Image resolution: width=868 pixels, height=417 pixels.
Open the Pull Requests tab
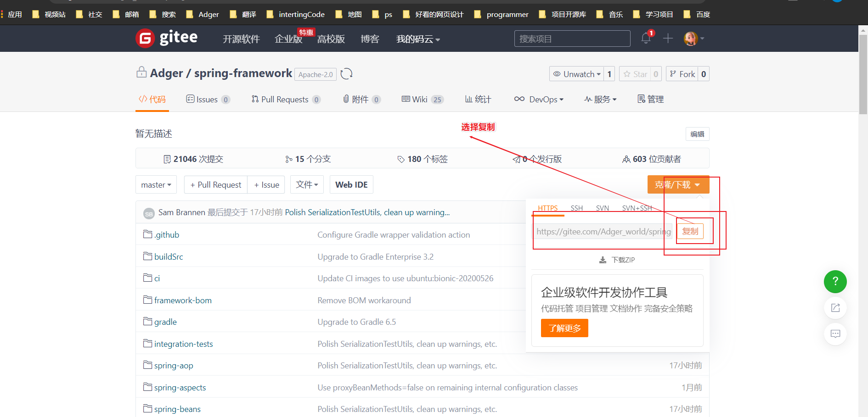286,99
